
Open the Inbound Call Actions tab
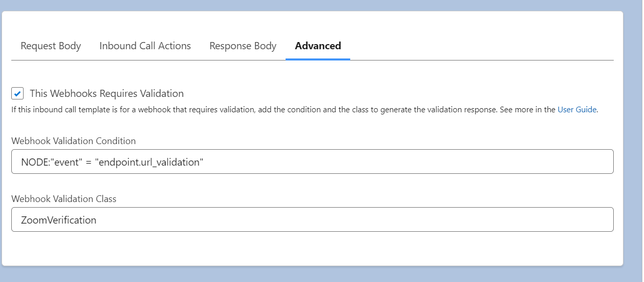(145, 46)
